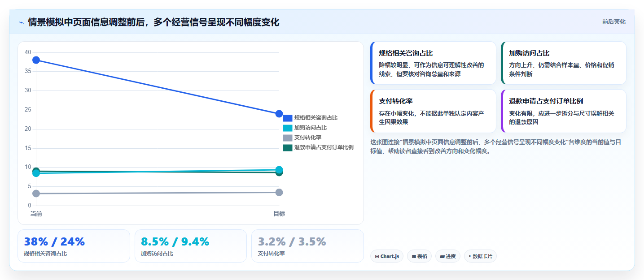The width and height of the screenshot is (644, 280).
Task: Open the 规格相关咨询占比 insight card
Action: pyautogui.click(x=433, y=63)
